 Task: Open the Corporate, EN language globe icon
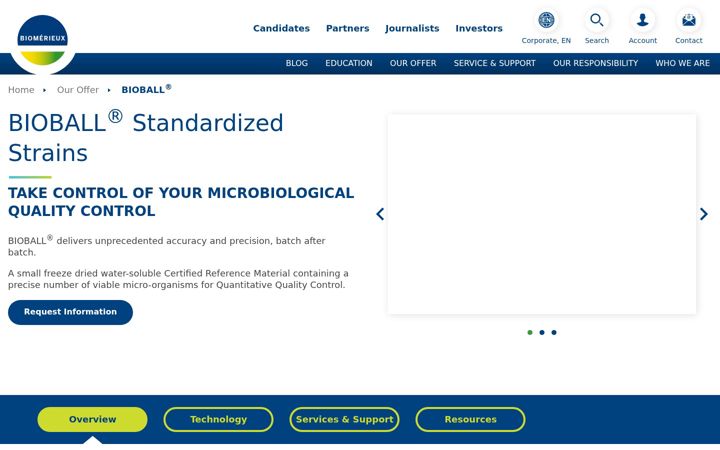(546, 20)
